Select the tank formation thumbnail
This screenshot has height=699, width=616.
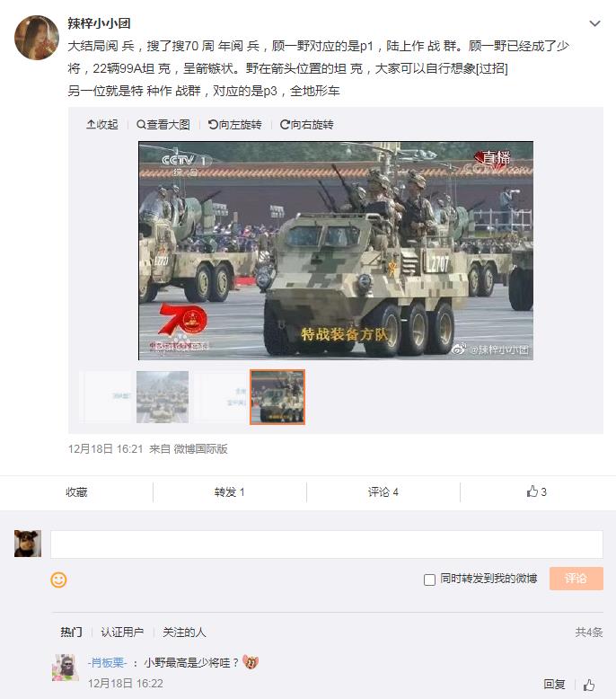coord(163,397)
